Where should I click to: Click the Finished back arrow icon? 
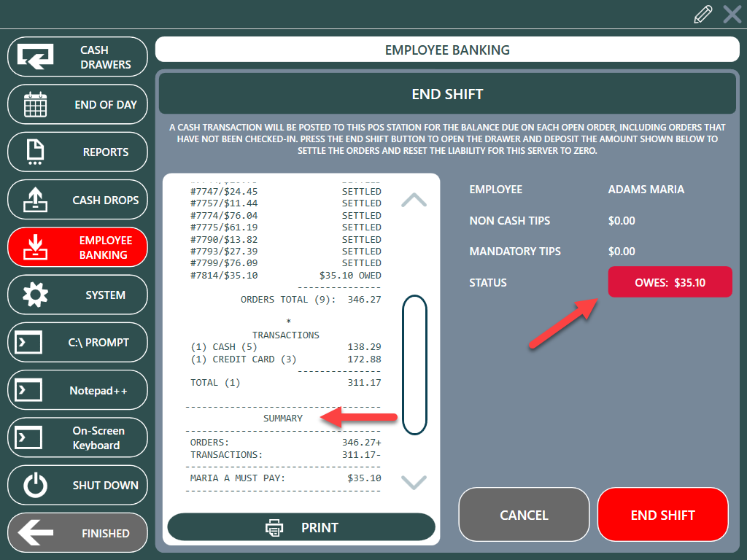[35, 533]
